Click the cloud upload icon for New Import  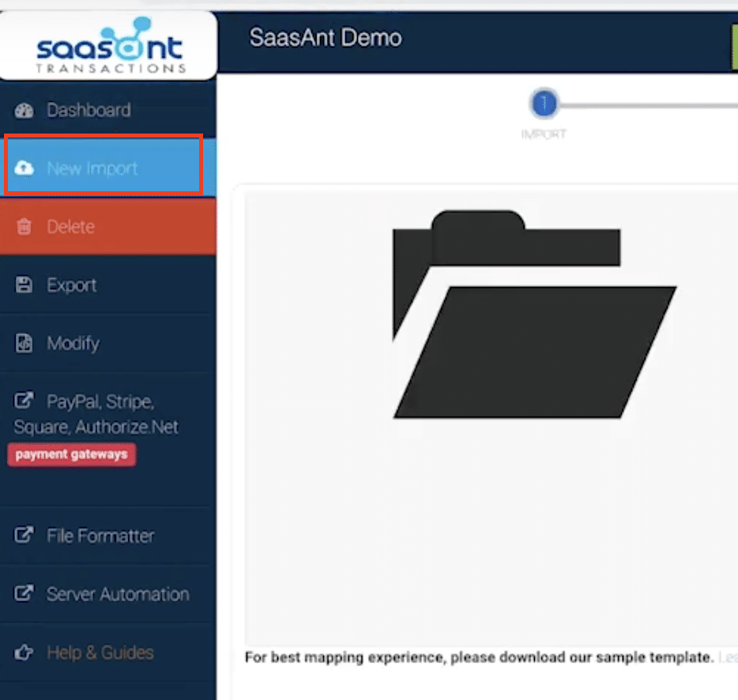24,168
